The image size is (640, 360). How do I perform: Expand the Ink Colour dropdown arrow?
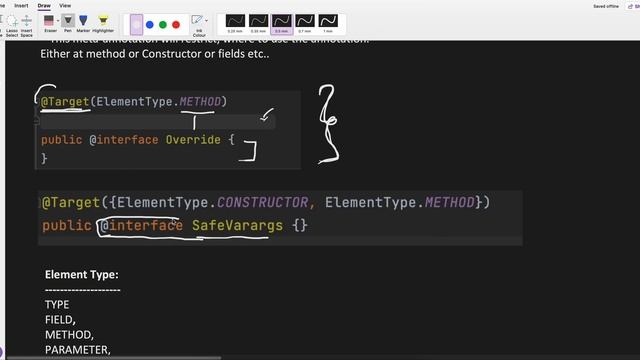tap(207, 20)
